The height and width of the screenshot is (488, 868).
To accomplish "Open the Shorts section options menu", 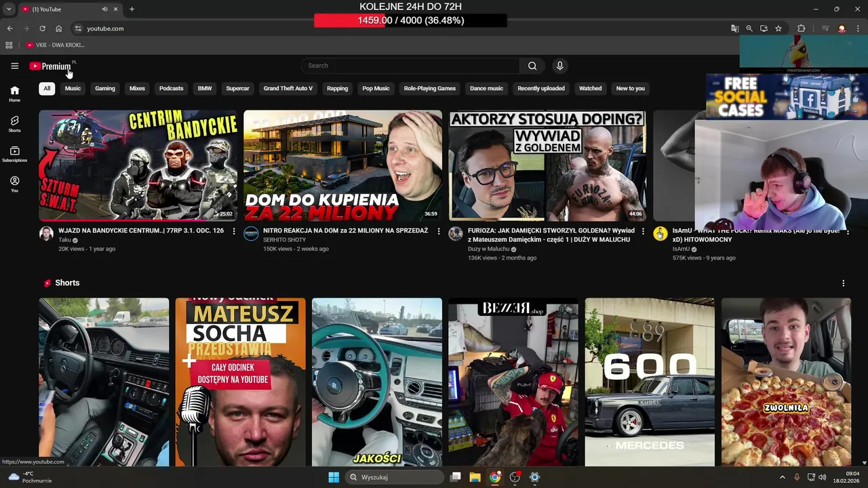I will [x=844, y=283].
